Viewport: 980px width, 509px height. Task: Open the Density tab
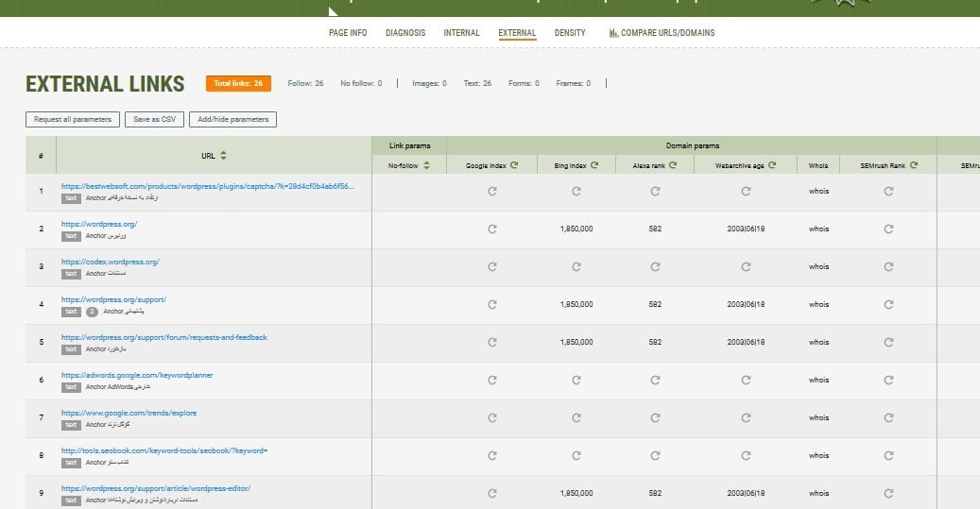[x=570, y=32]
